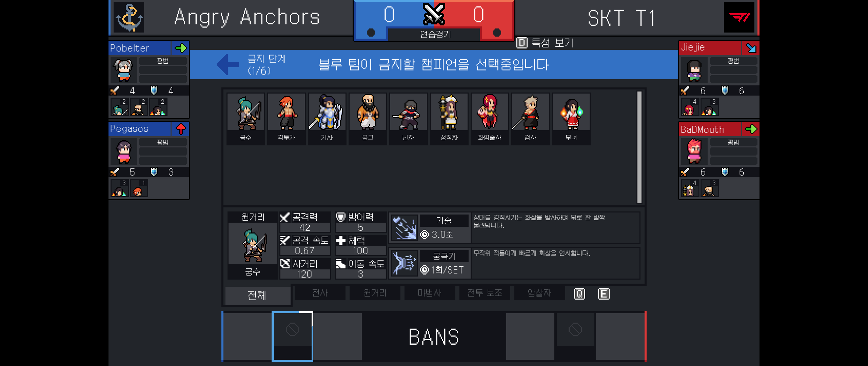Click Pobelter's green arrow condition icon

coord(180,48)
